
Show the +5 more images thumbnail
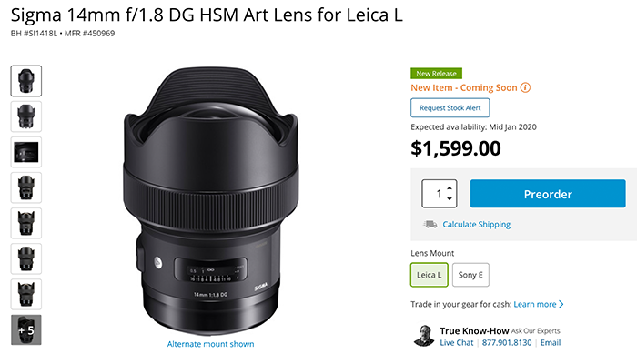(x=25, y=329)
